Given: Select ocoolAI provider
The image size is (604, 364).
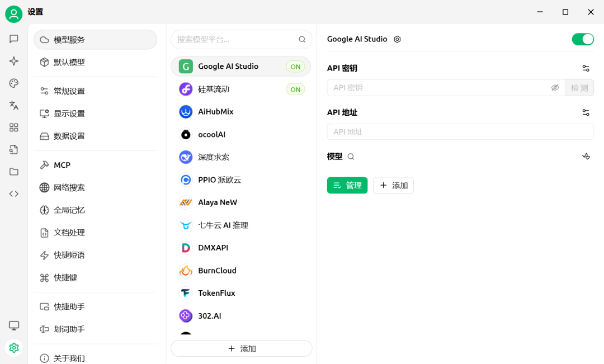Looking at the screenshot, I should [240, 134].
